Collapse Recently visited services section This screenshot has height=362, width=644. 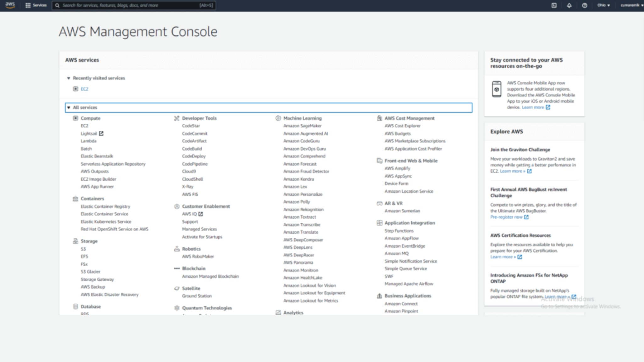[x=69, y=78]
